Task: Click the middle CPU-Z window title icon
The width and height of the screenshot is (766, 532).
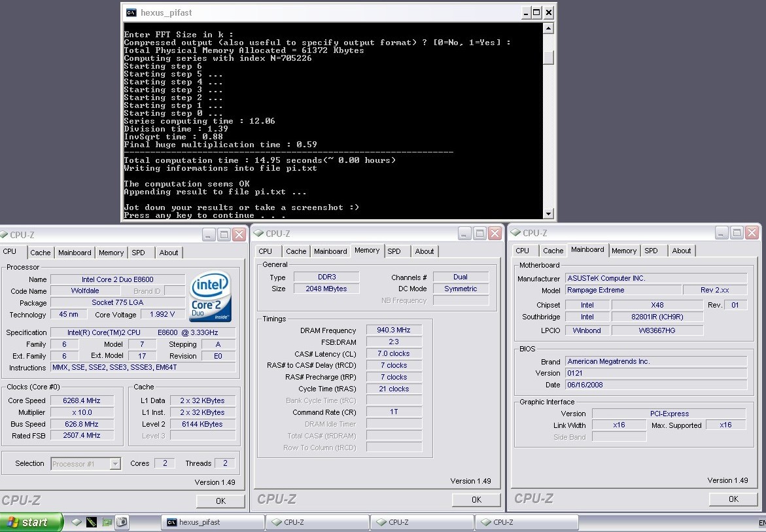Action: [259, 234]
